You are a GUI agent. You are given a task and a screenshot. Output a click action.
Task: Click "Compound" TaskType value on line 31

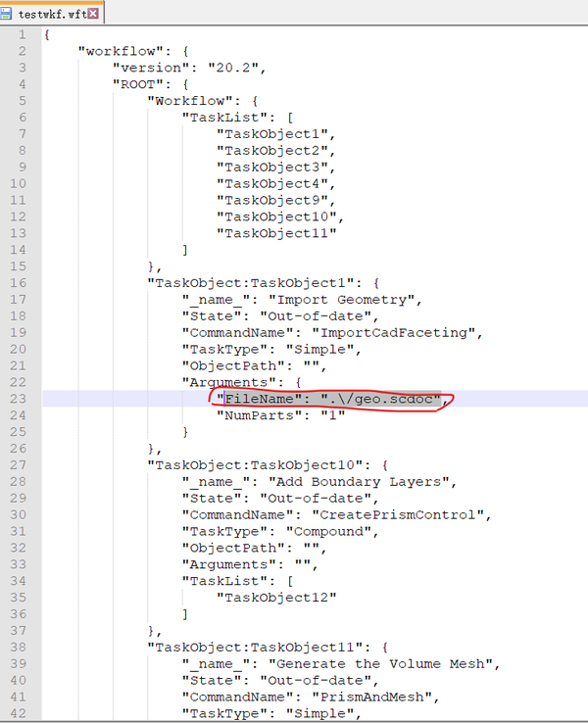[329, 531]
